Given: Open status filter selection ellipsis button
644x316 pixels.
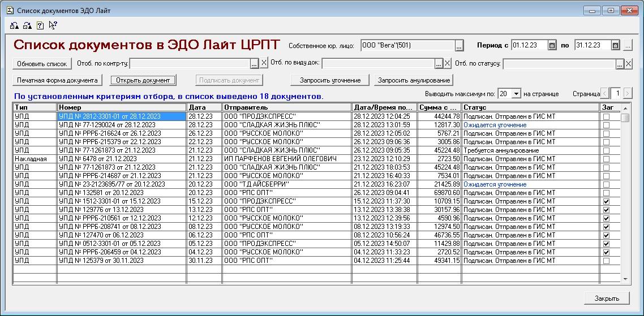Looking at the screenshot, I should point(620,64).
